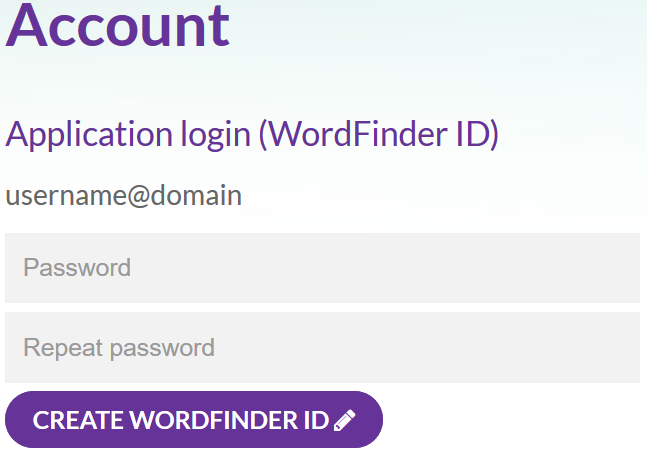Click the 'WORDFINDER ID' label on button
The image size is (647, 450).
(x=229, y=420)
